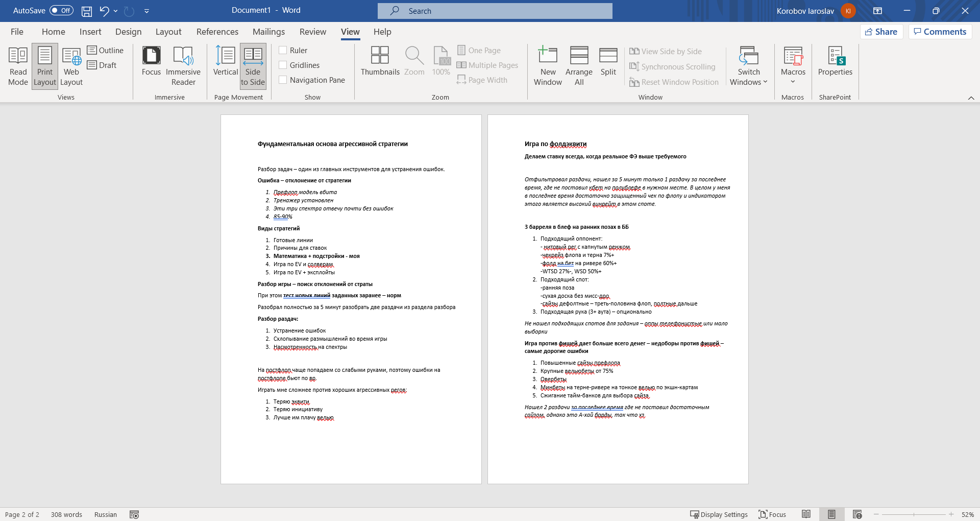Image resolution: width=980 pixels, height=521 pixels.
Task: Open Outline view
Action: point(105,50)
